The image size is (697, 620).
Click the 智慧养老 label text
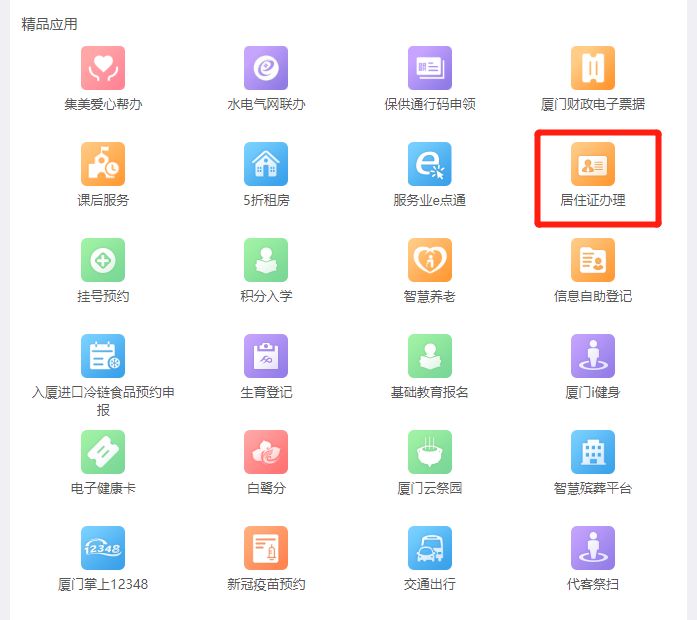(430, 296)
